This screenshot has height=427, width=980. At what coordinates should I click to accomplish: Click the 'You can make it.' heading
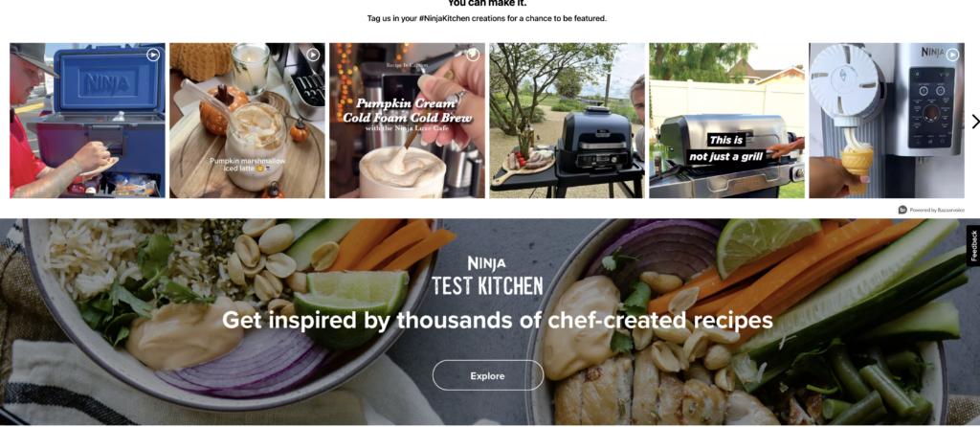tap(487, 3)
